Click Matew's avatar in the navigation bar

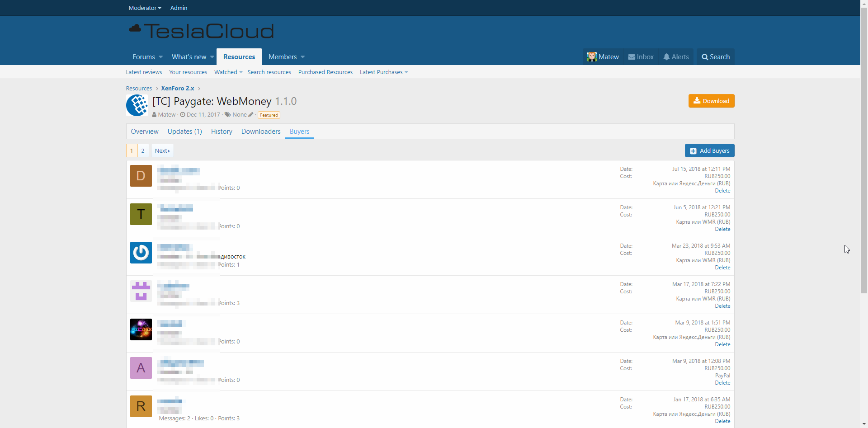(592, 57)
